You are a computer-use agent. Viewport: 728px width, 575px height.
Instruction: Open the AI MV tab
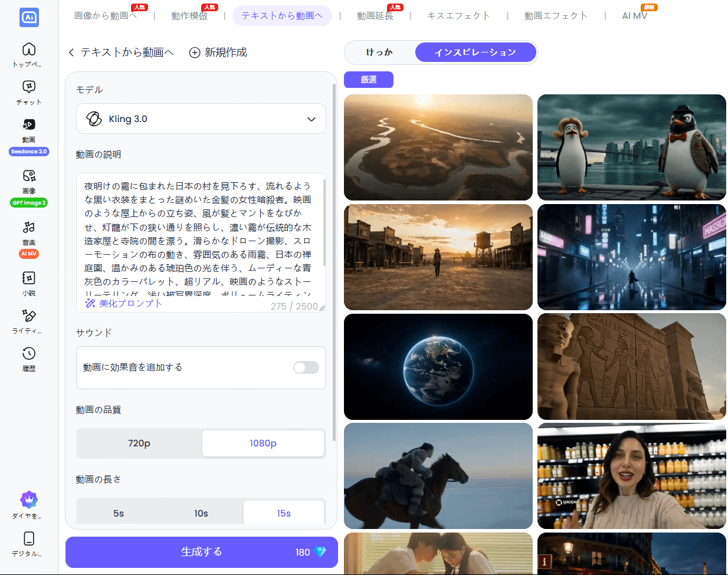click(635, 16)
